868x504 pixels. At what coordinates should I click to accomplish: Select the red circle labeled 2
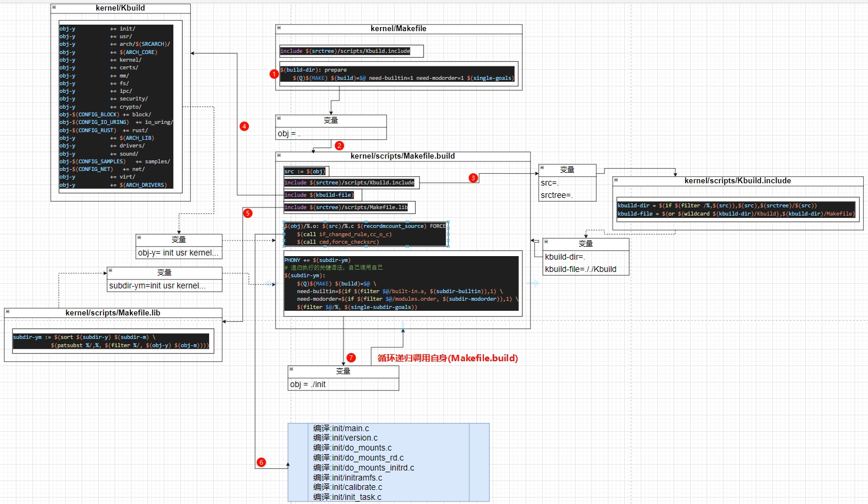click(x=339, y=146)
